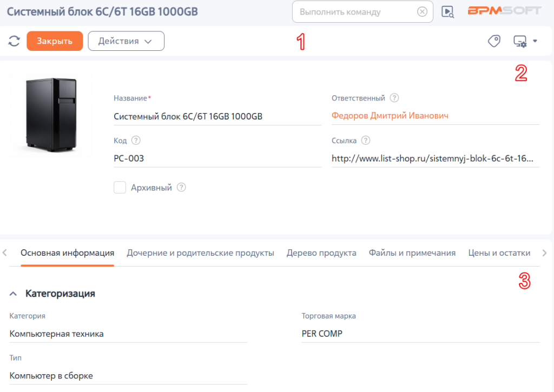Screen dimensions: 554x392
Task: Open the process launch icon beside the command field
Action: tap(447, 12)
